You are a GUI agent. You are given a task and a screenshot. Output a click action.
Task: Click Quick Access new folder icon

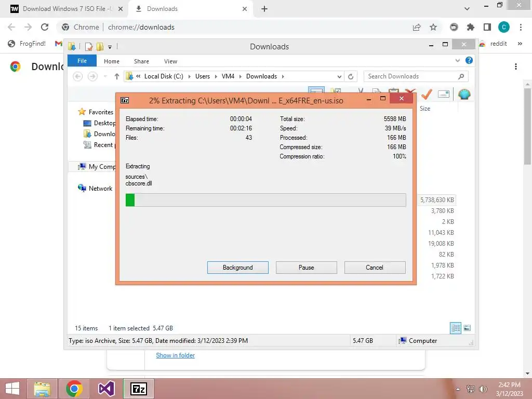coord(100,46)
